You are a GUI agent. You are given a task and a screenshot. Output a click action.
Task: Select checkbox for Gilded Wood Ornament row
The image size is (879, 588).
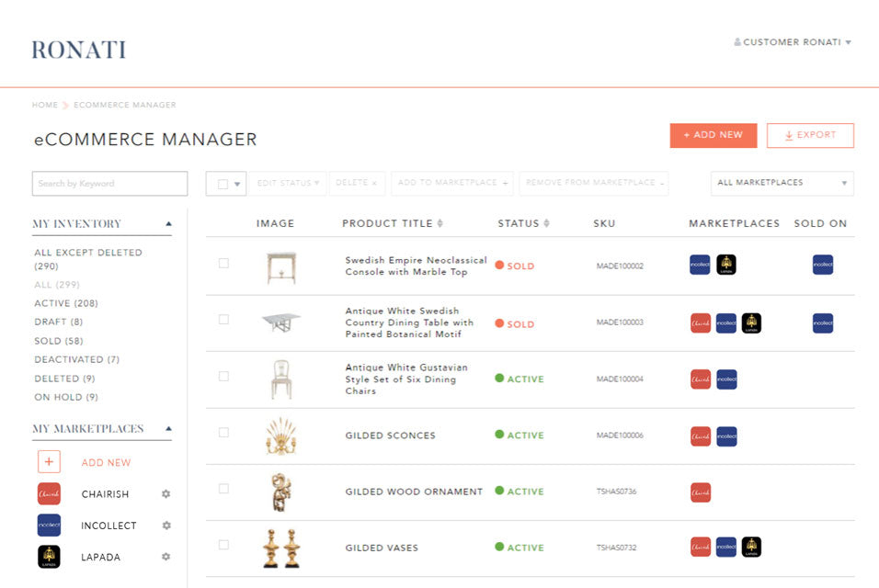[x=223, y=489]
